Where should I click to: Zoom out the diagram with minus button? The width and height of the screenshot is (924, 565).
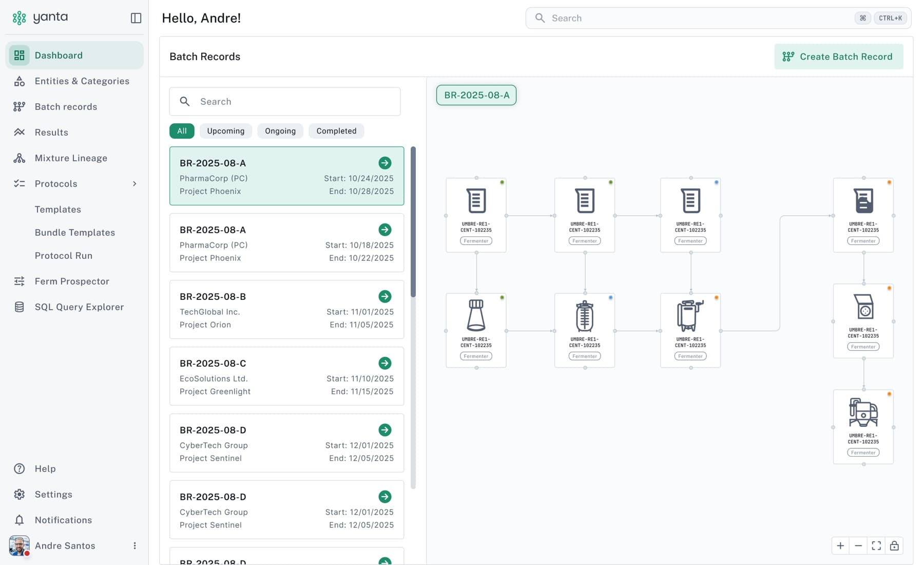(x=858, y=546)
